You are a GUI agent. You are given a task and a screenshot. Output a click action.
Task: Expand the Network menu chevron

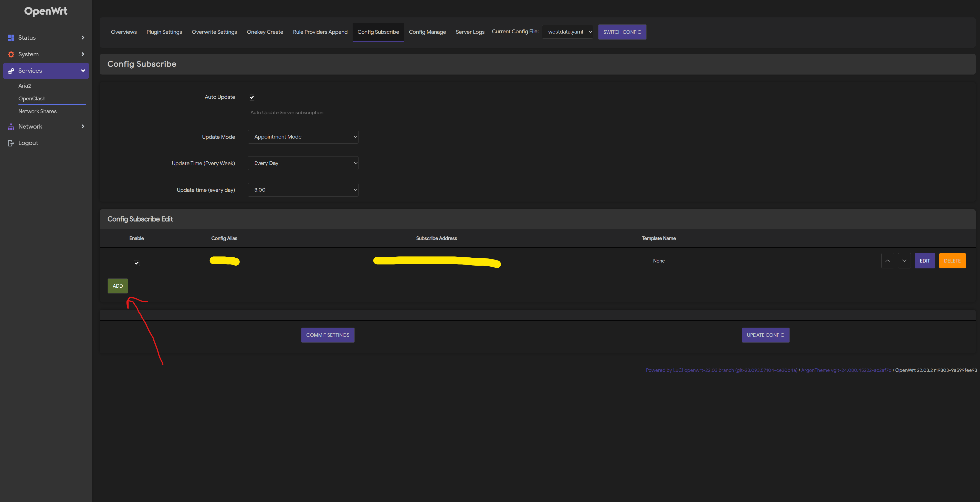(83, 126)
